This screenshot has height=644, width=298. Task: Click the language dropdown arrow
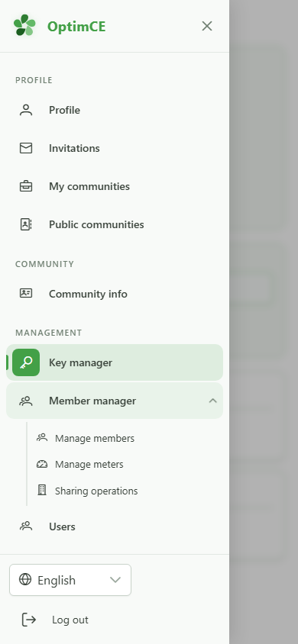[115, 580]
